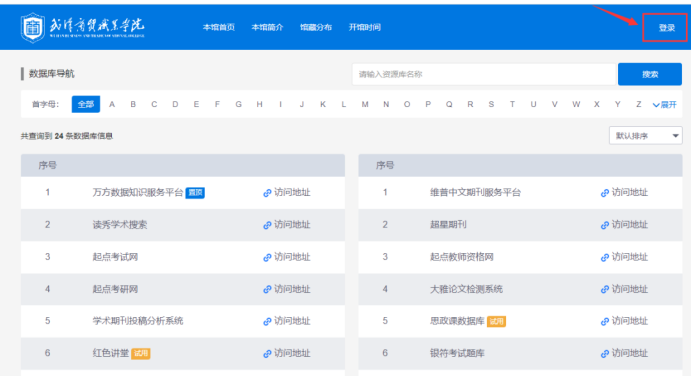Open 大雅论文检测系统 entry
Viewport: 692px width, 376px height.
(466, 289)
